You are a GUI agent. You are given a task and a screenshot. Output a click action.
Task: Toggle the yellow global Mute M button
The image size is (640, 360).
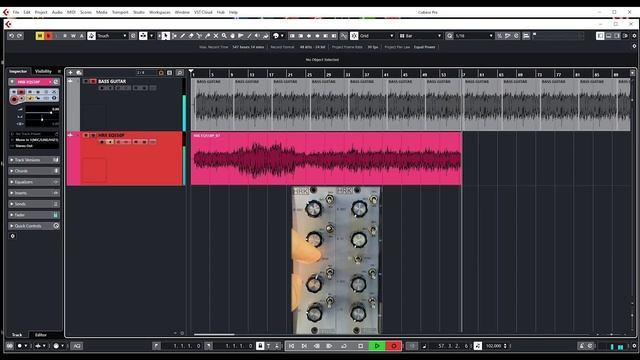click(x=40, y=36)
